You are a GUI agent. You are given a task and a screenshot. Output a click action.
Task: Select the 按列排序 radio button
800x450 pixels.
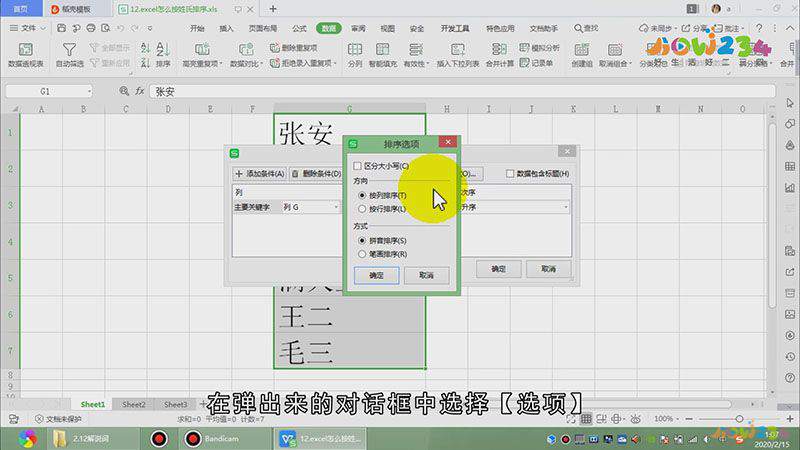tap(362, 195)
